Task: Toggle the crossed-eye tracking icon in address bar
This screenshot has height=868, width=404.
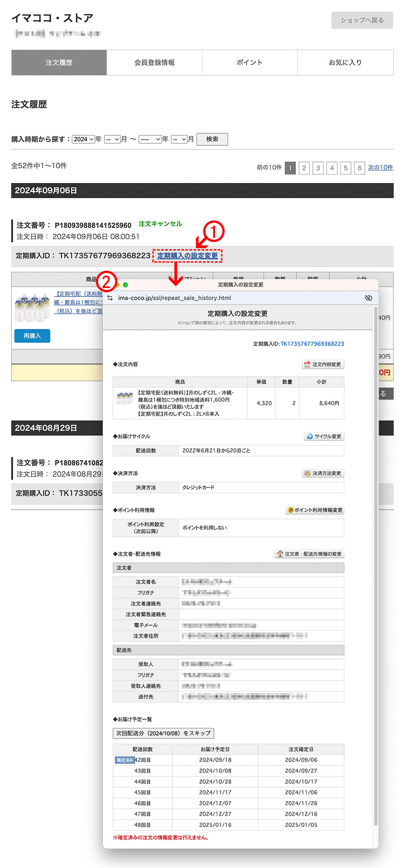Action: [369, 298]
